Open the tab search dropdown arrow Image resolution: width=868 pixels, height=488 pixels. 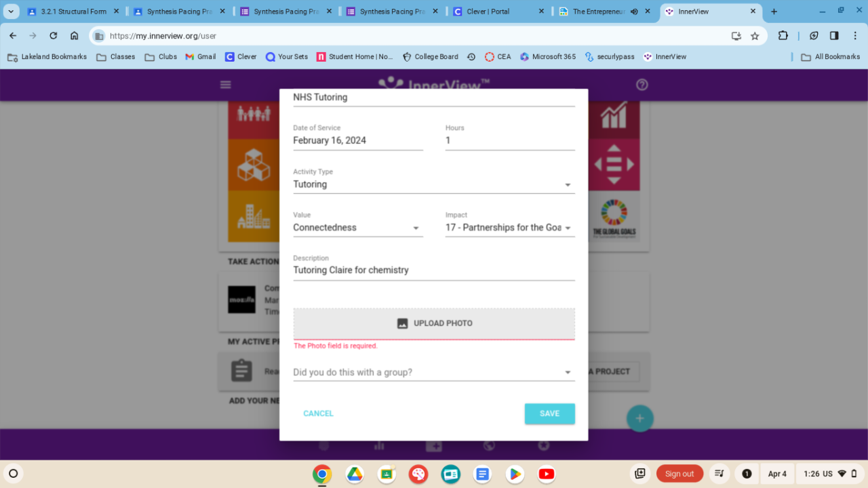coord(11,12)
